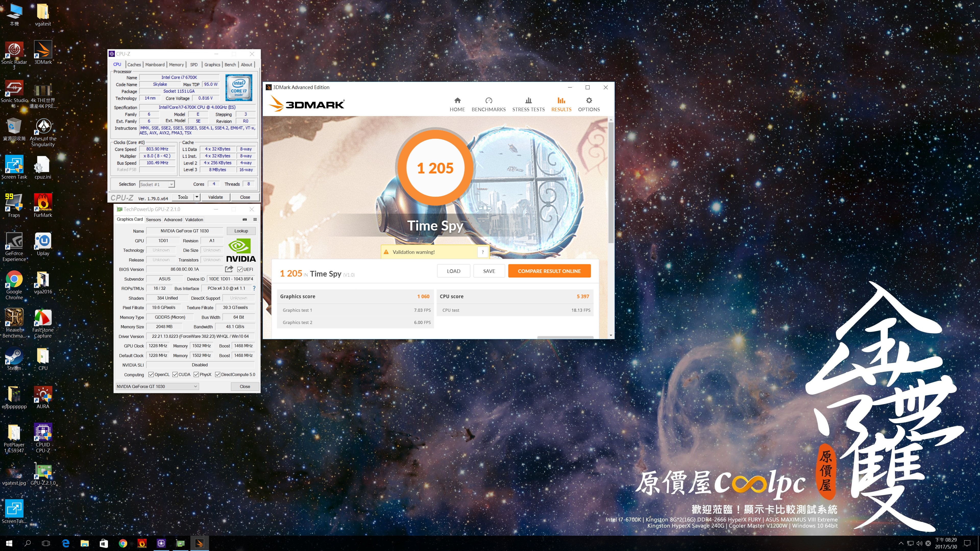This screenshot has width=980, height=551.
Task: Open Steam desktop icon
Action: 14,359
